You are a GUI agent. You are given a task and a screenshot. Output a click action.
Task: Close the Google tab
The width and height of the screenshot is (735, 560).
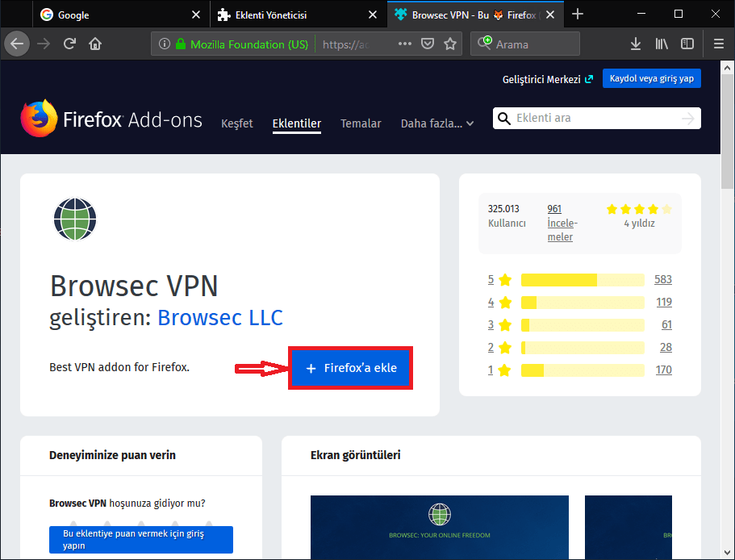196,15
